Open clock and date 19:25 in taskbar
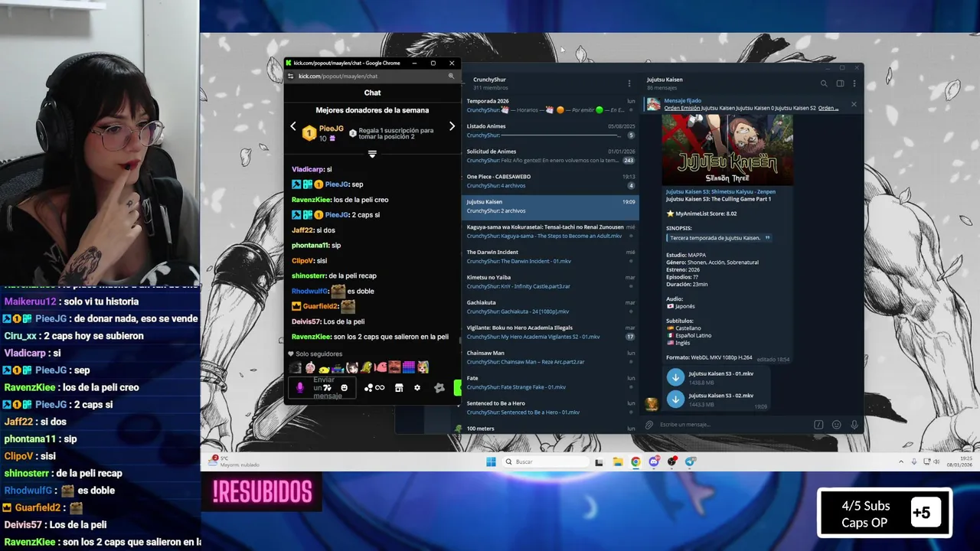 959,461
